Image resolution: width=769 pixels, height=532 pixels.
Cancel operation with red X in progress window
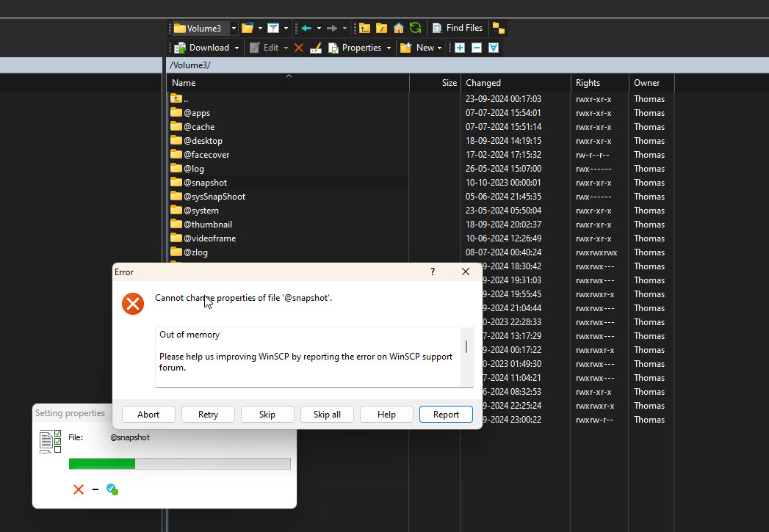(79, 489)
